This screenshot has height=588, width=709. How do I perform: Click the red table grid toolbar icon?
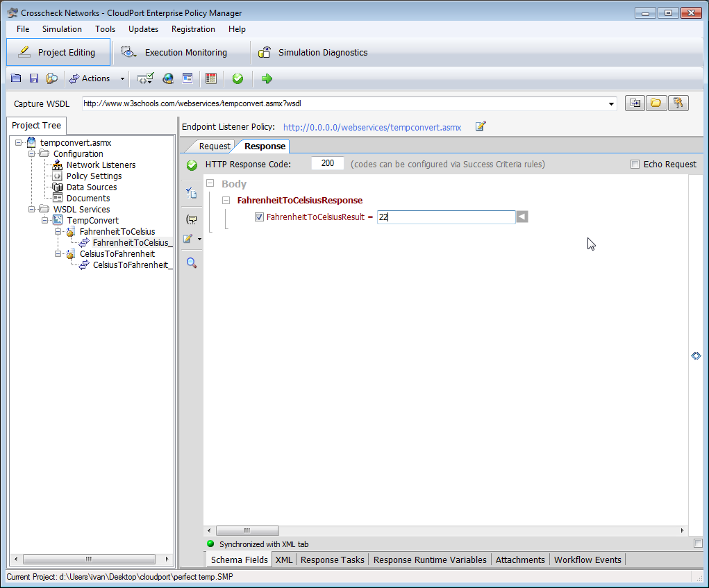click(210, 78)
